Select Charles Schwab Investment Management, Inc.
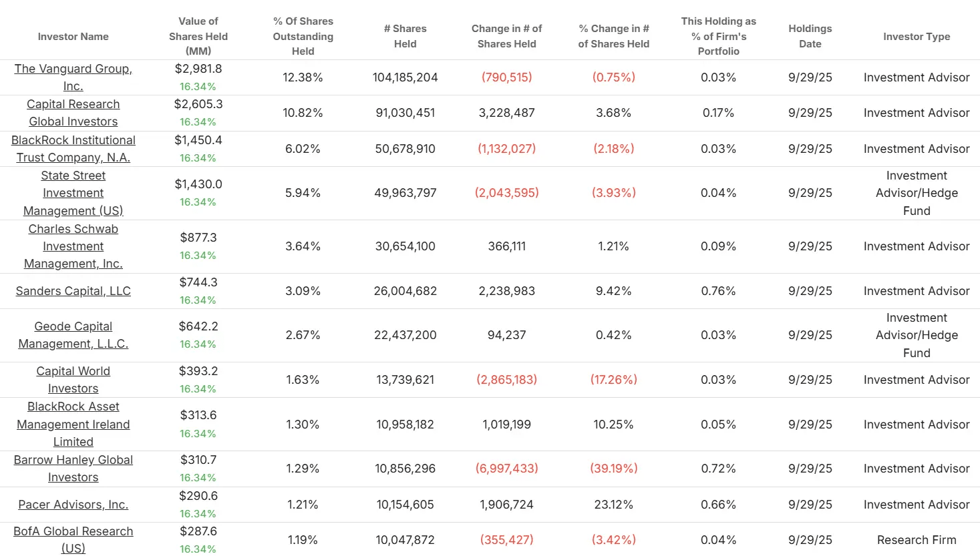 pyautogui.click(x=73, y=246)
